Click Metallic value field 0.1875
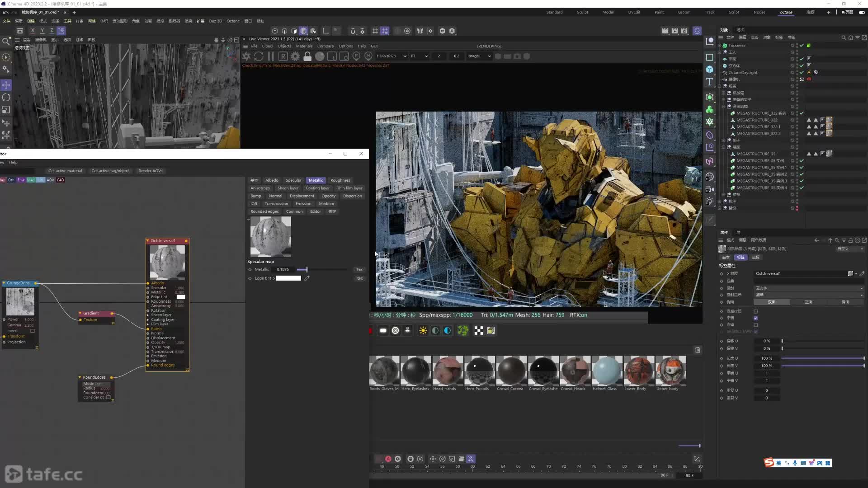Image resolution: width=868 pixels, height=488 pixels. point(283,269)
